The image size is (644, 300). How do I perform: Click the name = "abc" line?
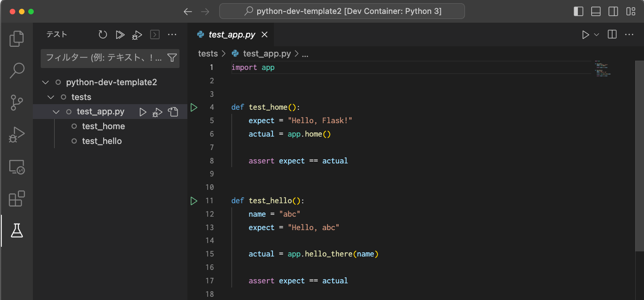point(275,214)
